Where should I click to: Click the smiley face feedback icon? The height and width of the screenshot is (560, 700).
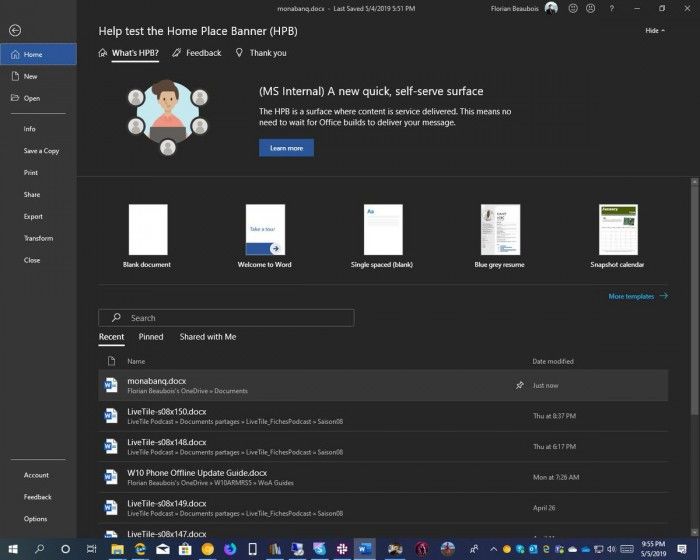click(573, 8)
